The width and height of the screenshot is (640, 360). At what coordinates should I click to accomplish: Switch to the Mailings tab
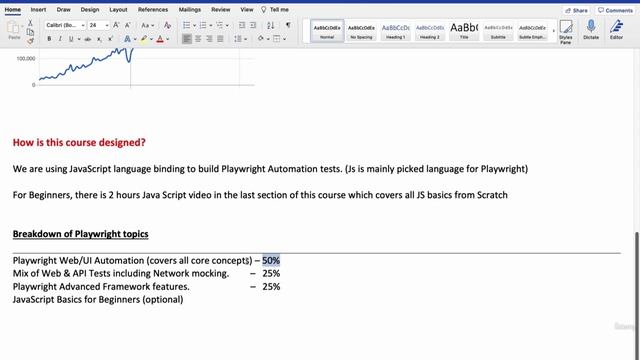click(190, 9)
